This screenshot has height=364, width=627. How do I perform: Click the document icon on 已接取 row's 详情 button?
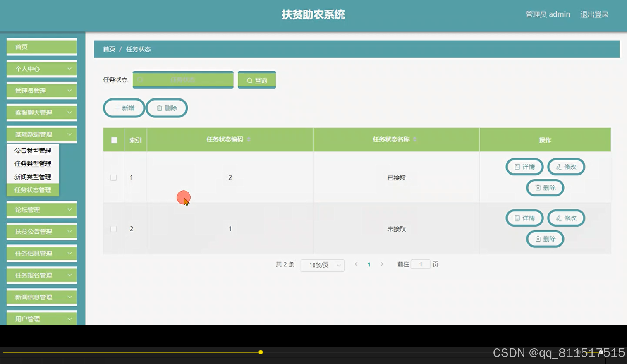[517, 167]
